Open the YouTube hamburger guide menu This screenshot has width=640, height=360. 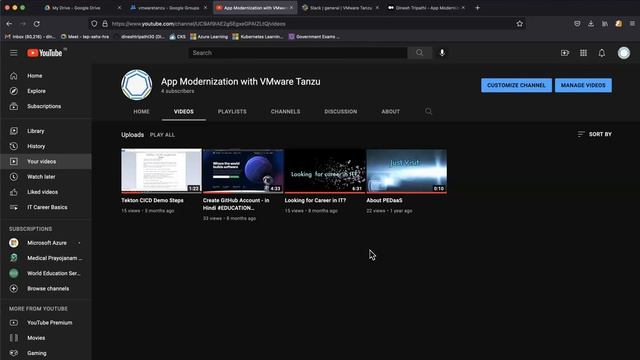14,53
